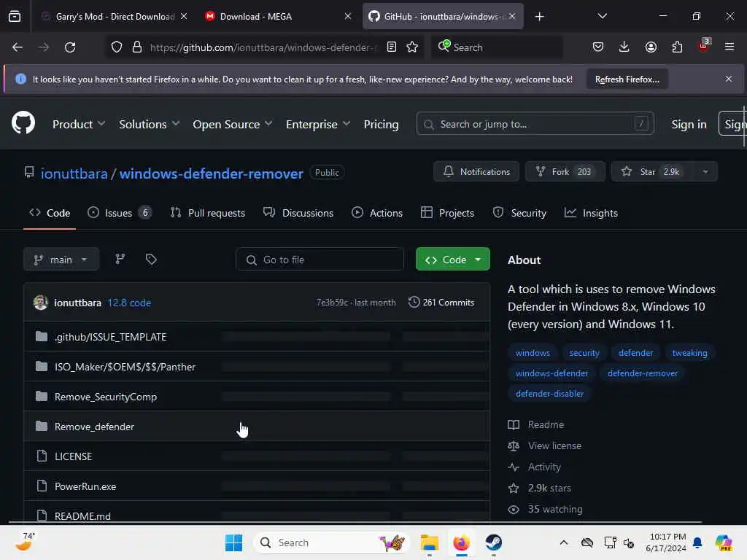The height and width of the screenshot is (560, 747).
Task: Expand the Star lists dropdown arrow
Action: point(705,171)
